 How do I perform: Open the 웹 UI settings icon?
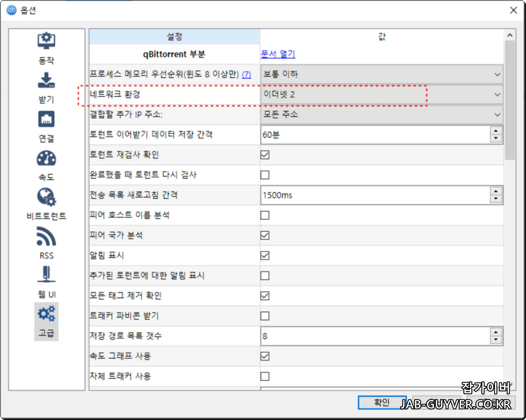coord(46,274)
